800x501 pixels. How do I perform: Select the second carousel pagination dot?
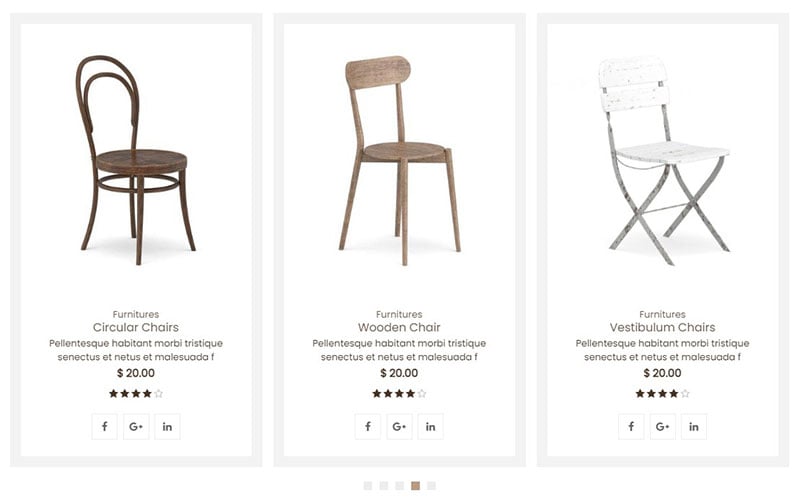coord(384,486)
